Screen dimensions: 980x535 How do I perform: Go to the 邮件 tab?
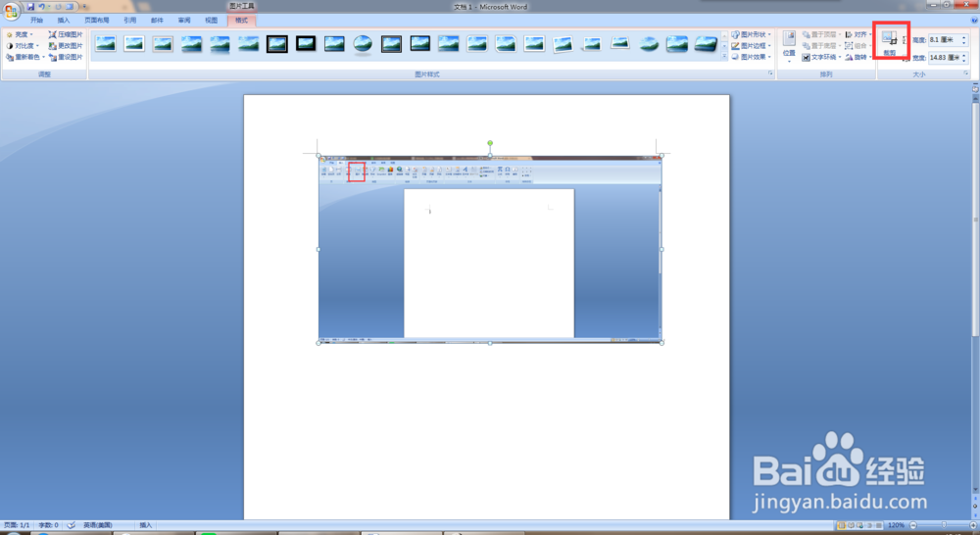157,20
